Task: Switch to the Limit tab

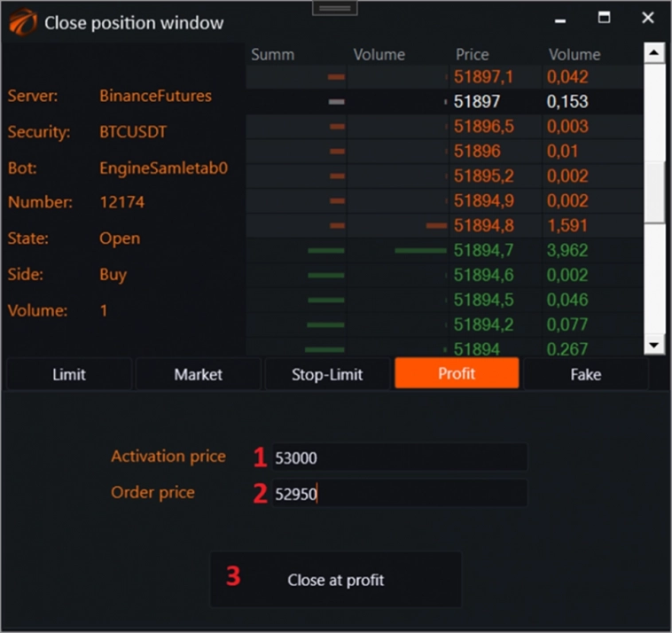Action: (x=69, y=374)
